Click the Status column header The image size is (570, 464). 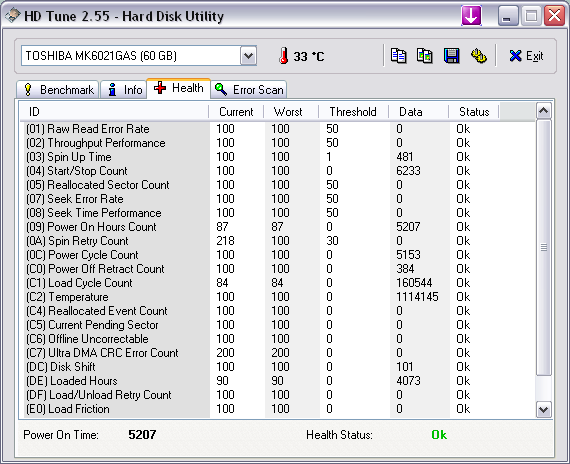(474, 112)
